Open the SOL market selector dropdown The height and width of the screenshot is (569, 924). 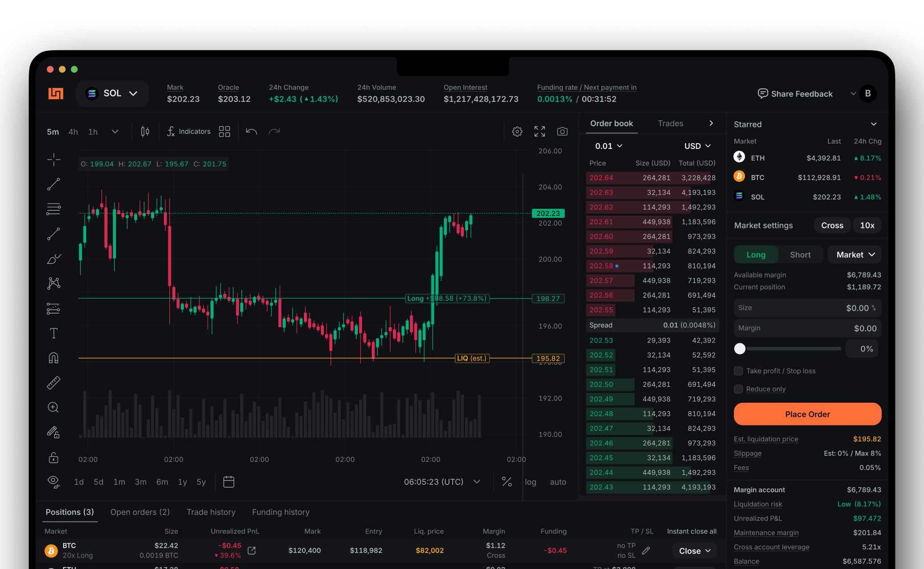pos(112,93)
